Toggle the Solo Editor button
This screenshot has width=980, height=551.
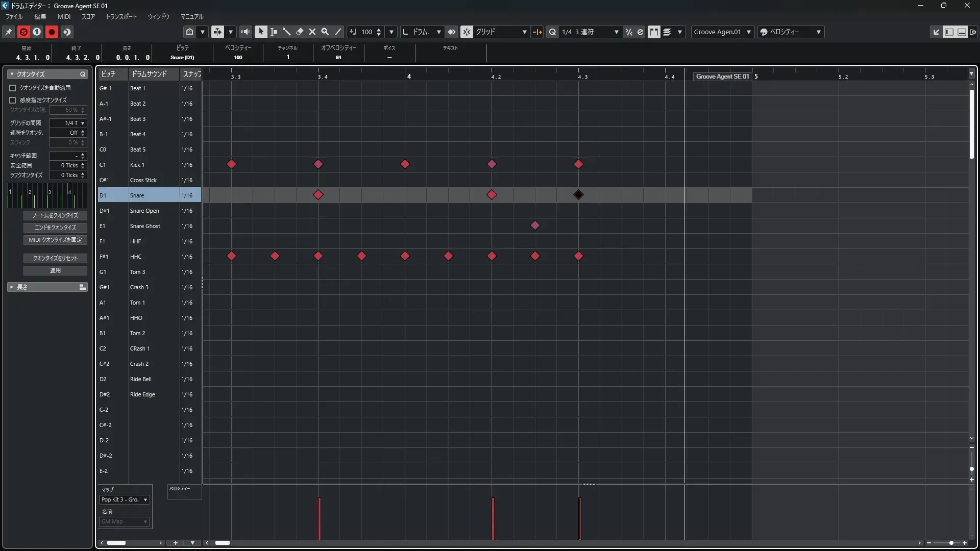pos(23,32)
